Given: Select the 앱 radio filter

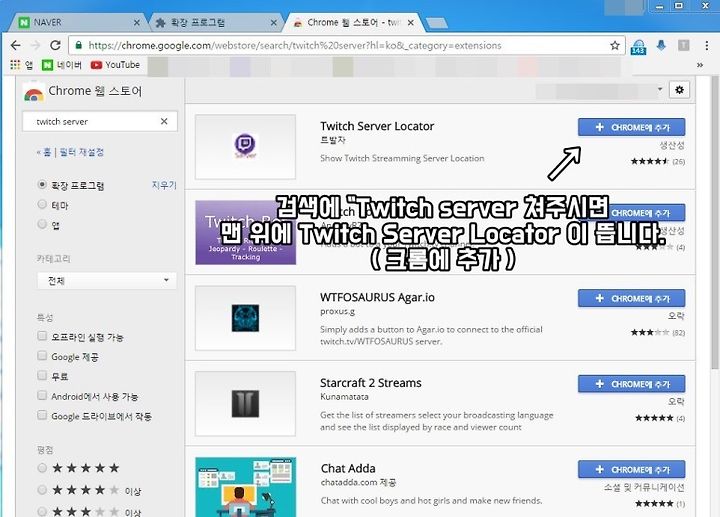Looking at the screenshot, I should coord(42,224).
